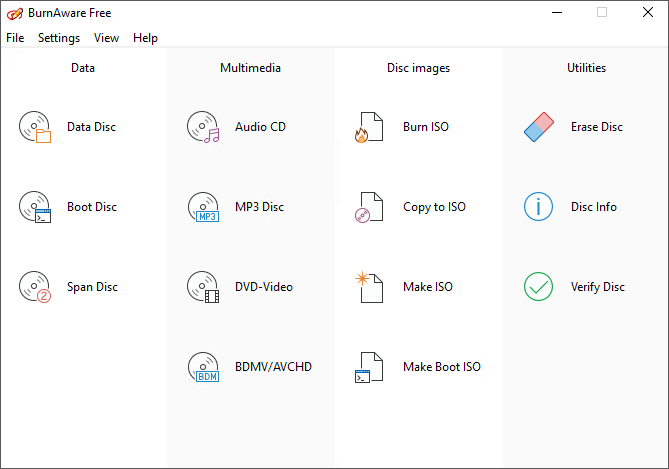The image size is (669, 469).
Task: Select the Make Boot ISO icon
Action: tap(369, 367)
